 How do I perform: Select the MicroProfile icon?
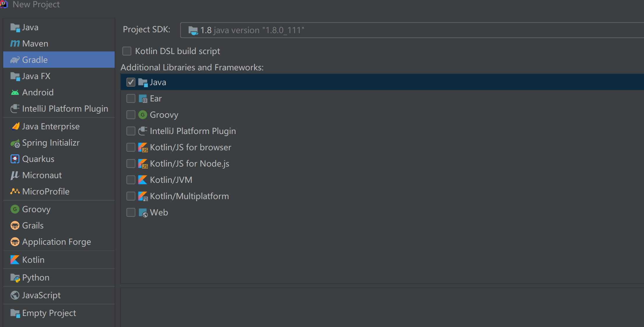pyautogui.click(x=15, y=192)
